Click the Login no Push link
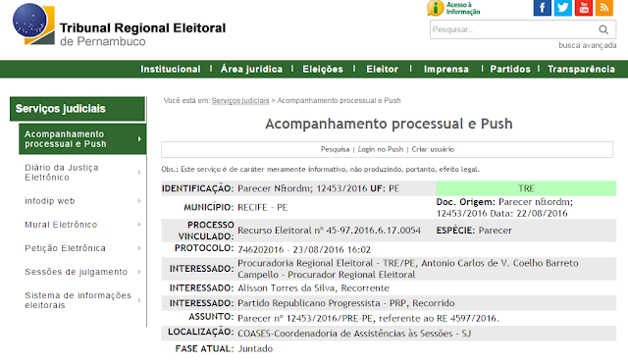Image resolution: width=628 pixels, height=364 pixels. coord(381,149)
